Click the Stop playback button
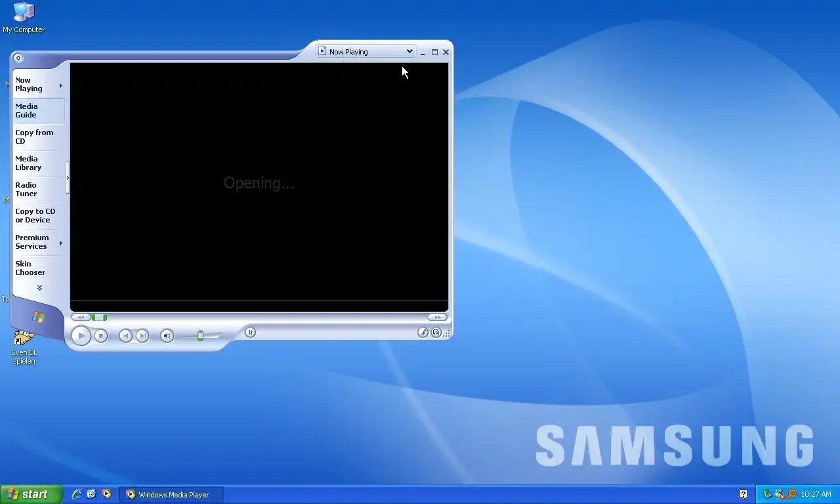This screenshot has height=504, width=840. coord(100,336)
